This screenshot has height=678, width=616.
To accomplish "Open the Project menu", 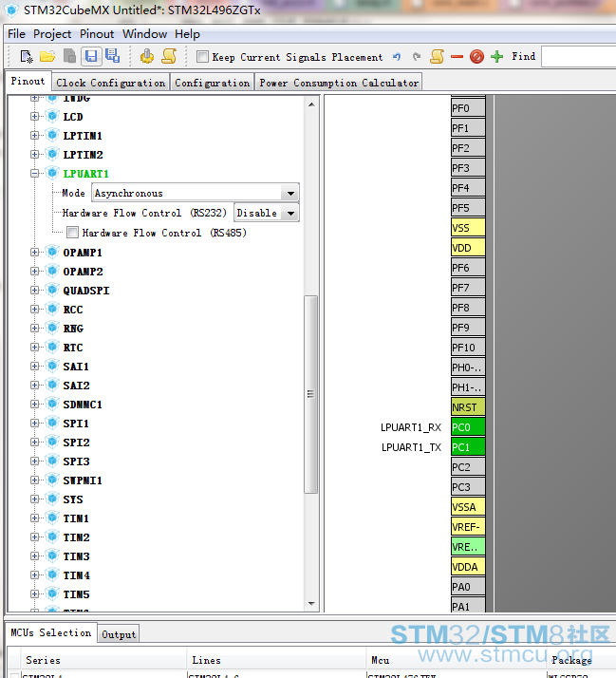I will (x=52, y=34).
